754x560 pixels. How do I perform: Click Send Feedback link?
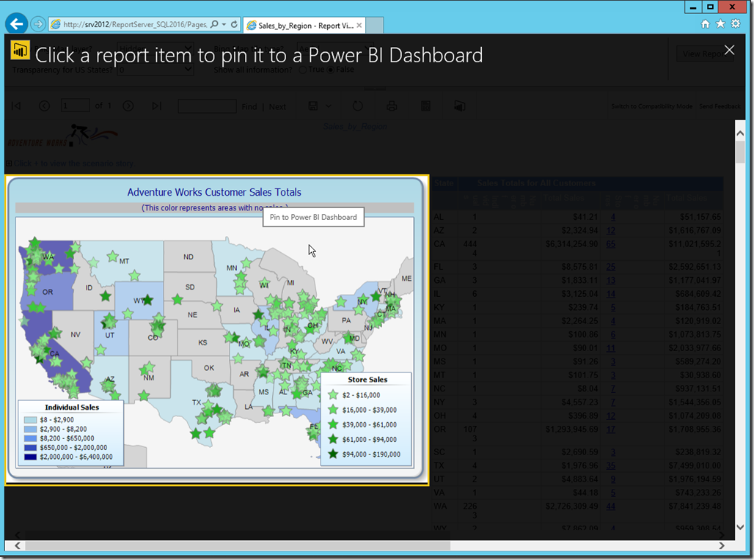coord(720,106)
